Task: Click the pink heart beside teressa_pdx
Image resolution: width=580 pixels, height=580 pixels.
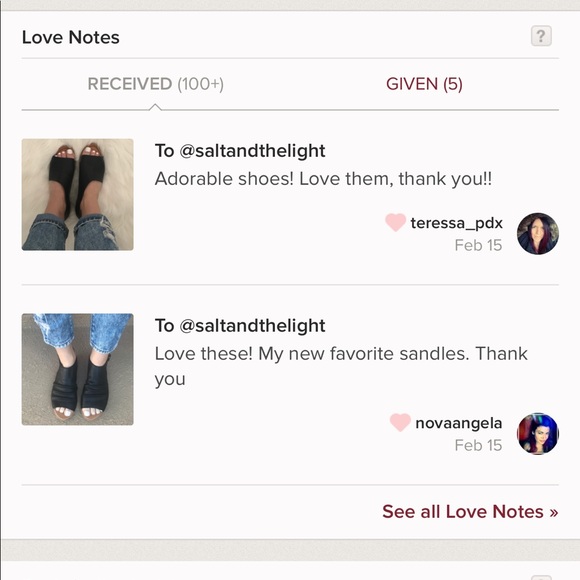Action: point(395,223)
